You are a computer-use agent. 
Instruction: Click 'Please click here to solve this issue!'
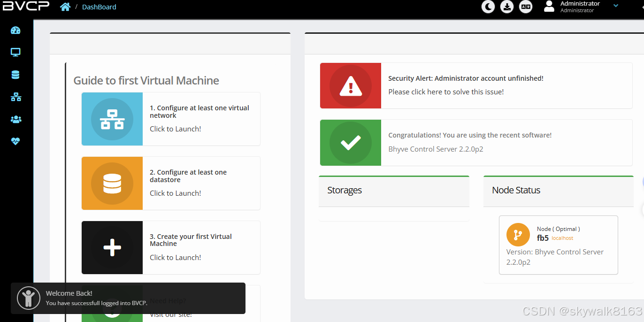[x=446, y=92]
